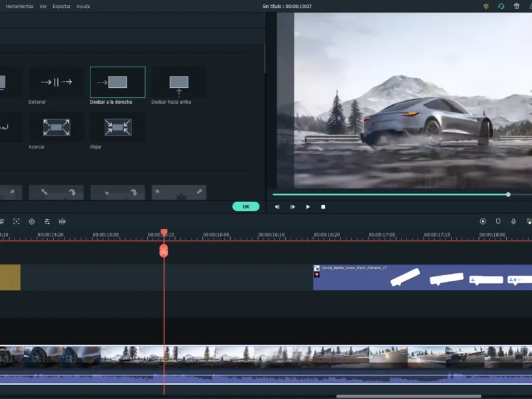This screenshot has width=532, height=399.
Task: Open the adjustment sliders icon in timeline toolbar
Action: 47,221
